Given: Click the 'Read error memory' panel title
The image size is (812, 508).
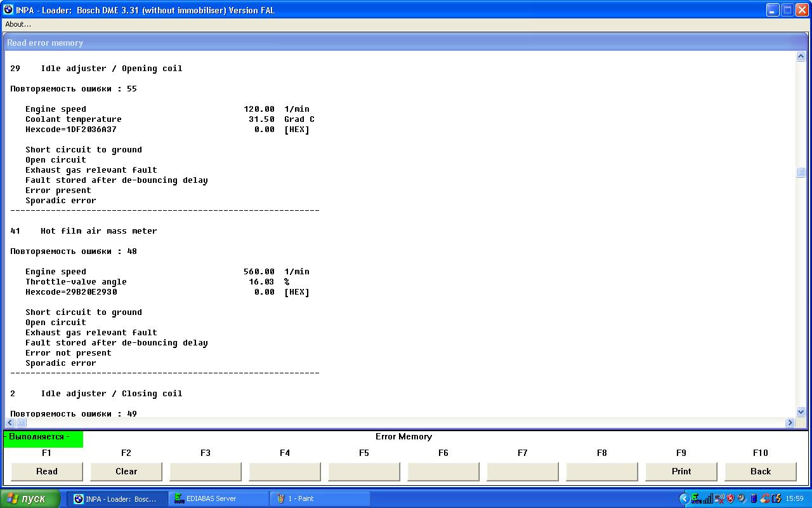Looking at the screenshot, I should point(45,43).
